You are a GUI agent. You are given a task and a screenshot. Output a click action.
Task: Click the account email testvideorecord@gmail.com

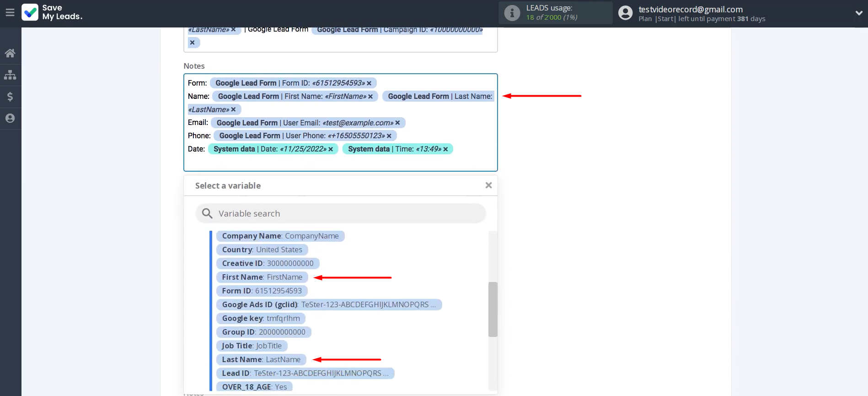pyautogui.click(x=690, y=9)
